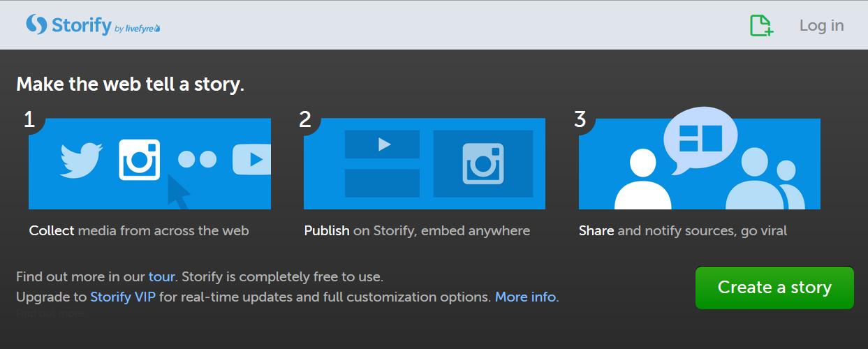868x349 pixels.
Task: Click 'Collect media from across the web' caption
Action: coord(139,230)
